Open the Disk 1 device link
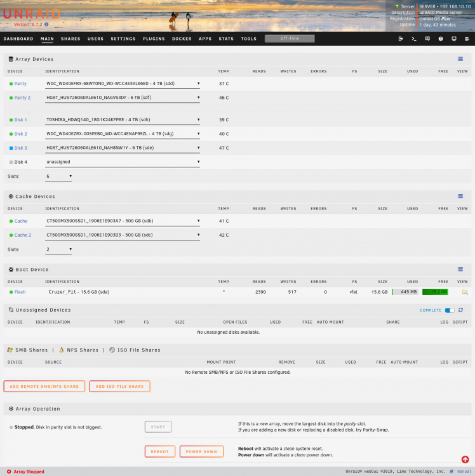Image resolution: width=475 pixels, height=476 pixels. click(21, 120)
